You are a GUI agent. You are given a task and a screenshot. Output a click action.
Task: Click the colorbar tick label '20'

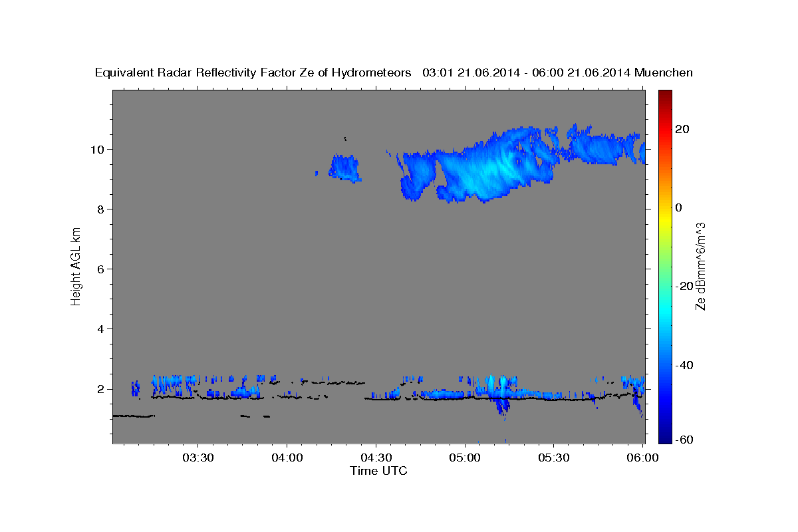click(682, 129)
